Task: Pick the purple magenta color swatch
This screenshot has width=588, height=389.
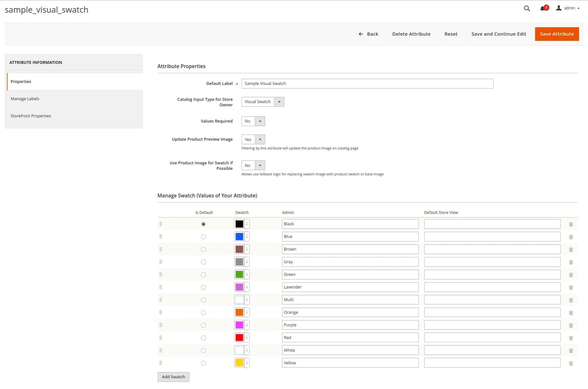Action: (239, 325)
